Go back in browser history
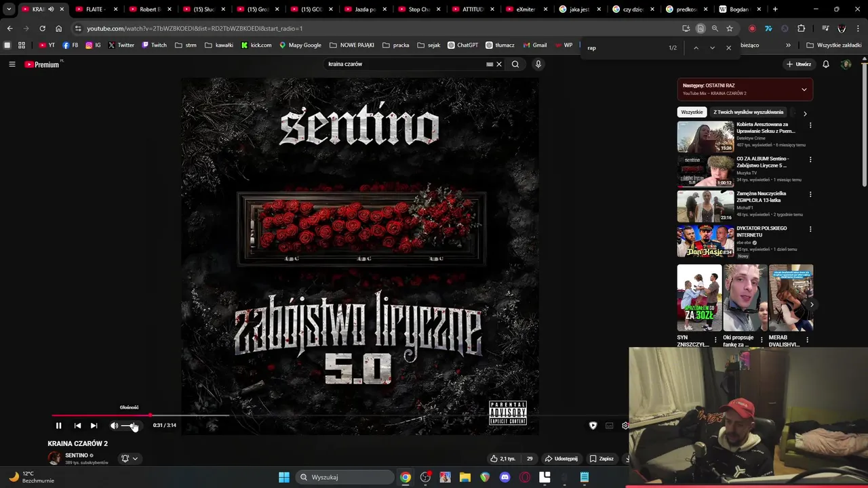This screenshot has height=488, width=868. coord(9,28)
